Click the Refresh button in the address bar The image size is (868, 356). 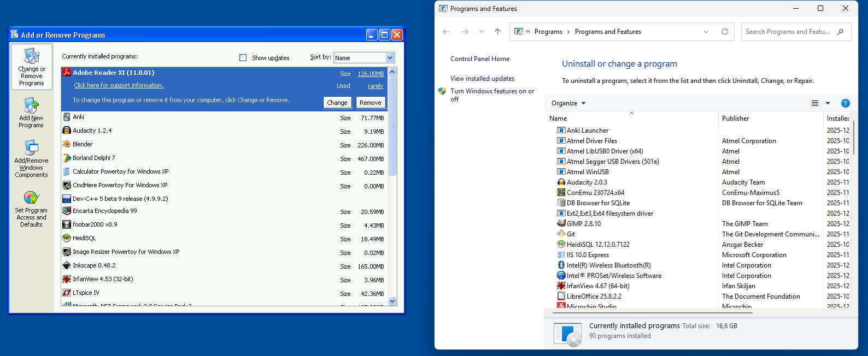pyautogui.click(x=725, y=32)
